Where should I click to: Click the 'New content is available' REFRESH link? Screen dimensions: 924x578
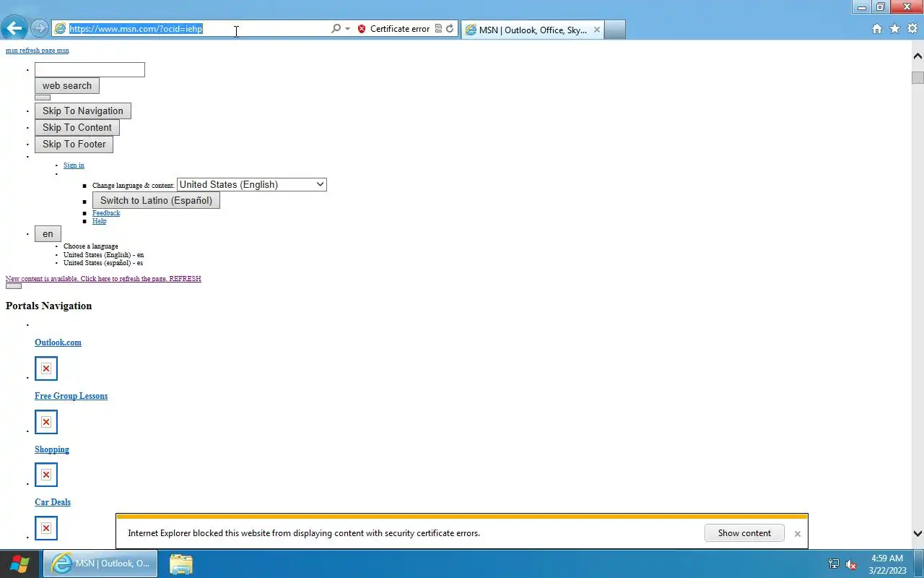point(103,279)
